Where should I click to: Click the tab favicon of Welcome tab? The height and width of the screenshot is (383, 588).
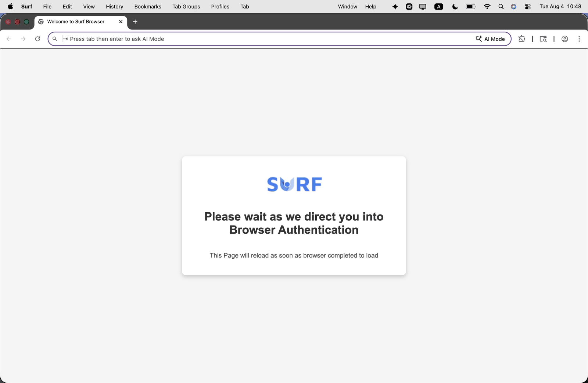(x=41, y=22)
